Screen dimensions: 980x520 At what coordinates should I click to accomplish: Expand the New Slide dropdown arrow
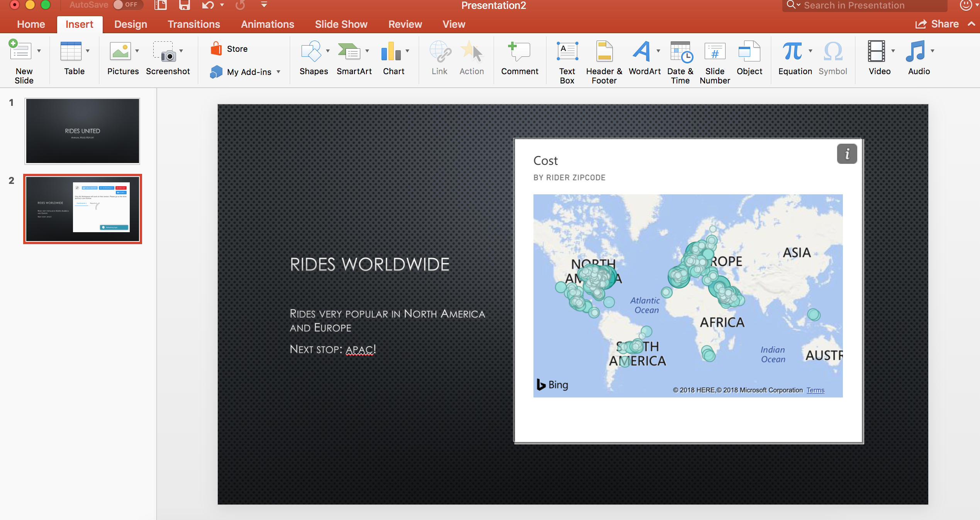tap(39, 51)
